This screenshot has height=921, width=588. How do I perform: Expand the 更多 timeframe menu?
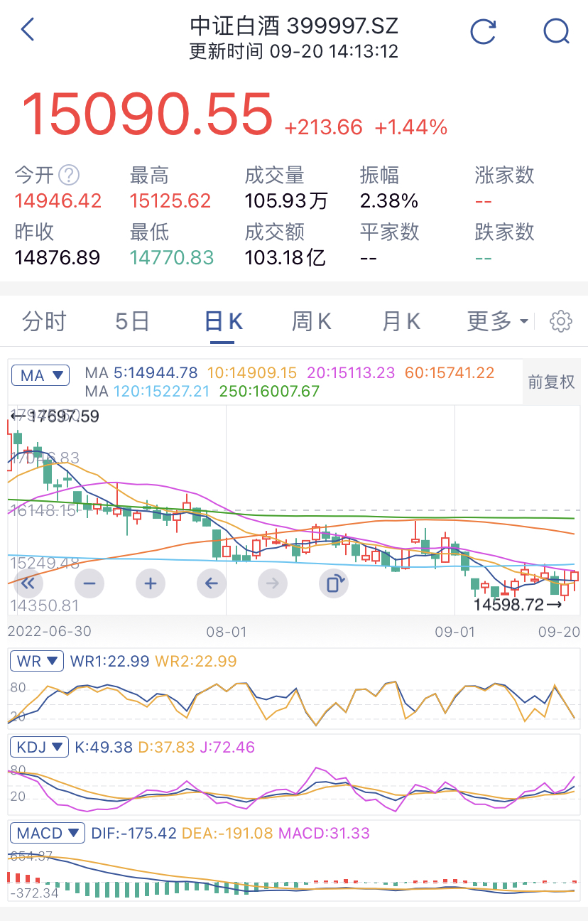[498, 321]
